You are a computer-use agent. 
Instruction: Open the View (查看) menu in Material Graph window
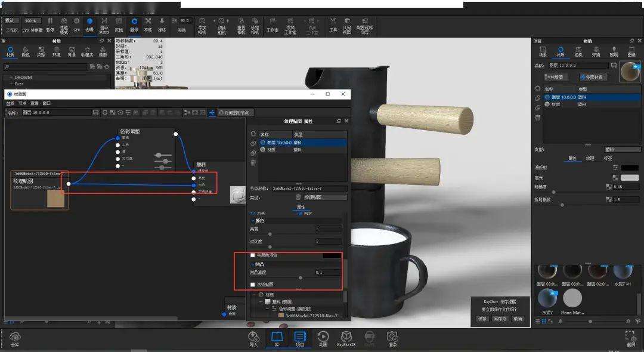coord(35,103)
